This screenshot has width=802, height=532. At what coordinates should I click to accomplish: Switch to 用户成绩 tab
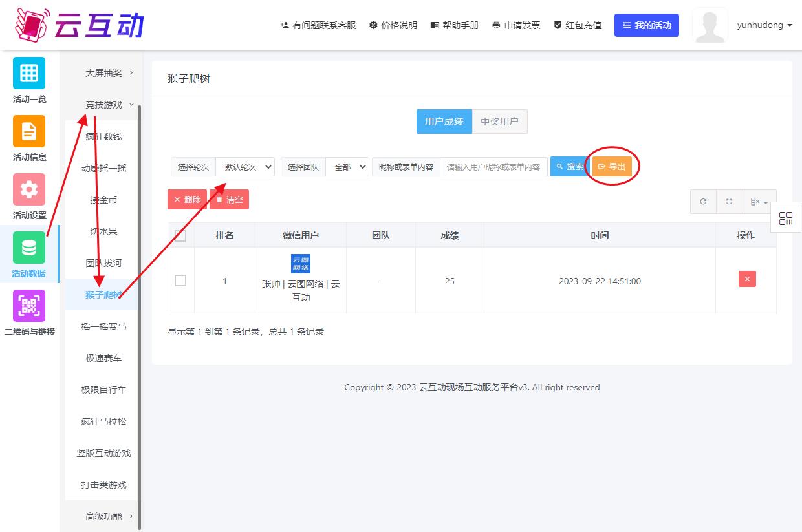(x=444, y=122)
